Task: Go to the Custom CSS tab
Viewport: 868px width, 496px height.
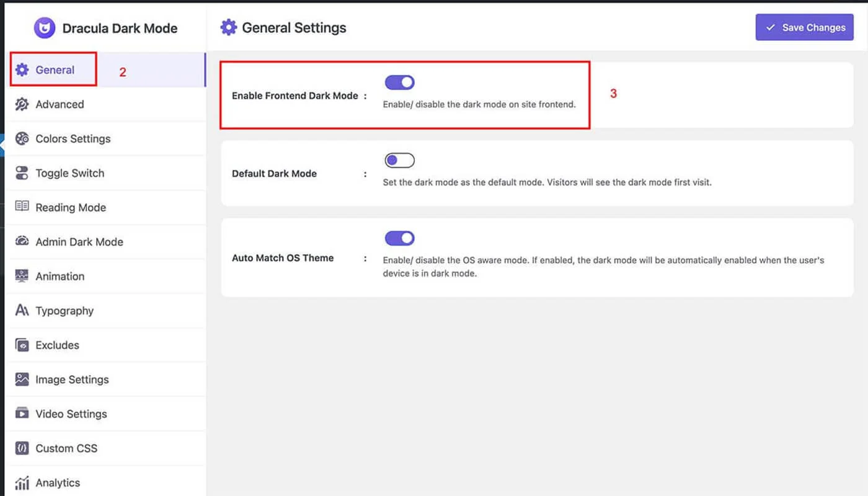Action: pos(66,448)
